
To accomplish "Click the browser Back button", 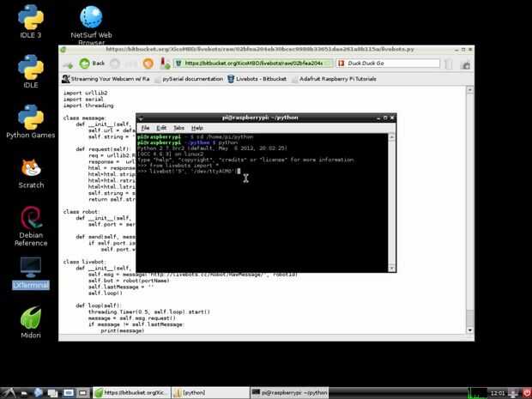I will pyautogui.click(x=93, y=63).
